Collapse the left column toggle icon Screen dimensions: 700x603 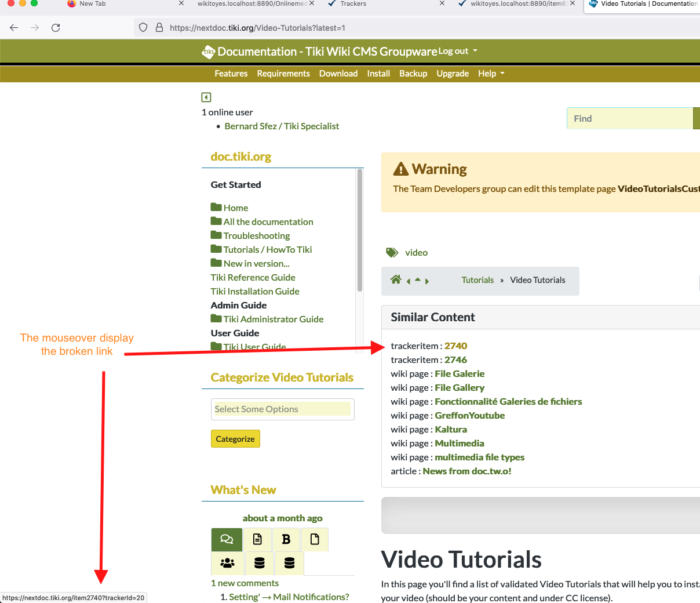pos(206,97)
